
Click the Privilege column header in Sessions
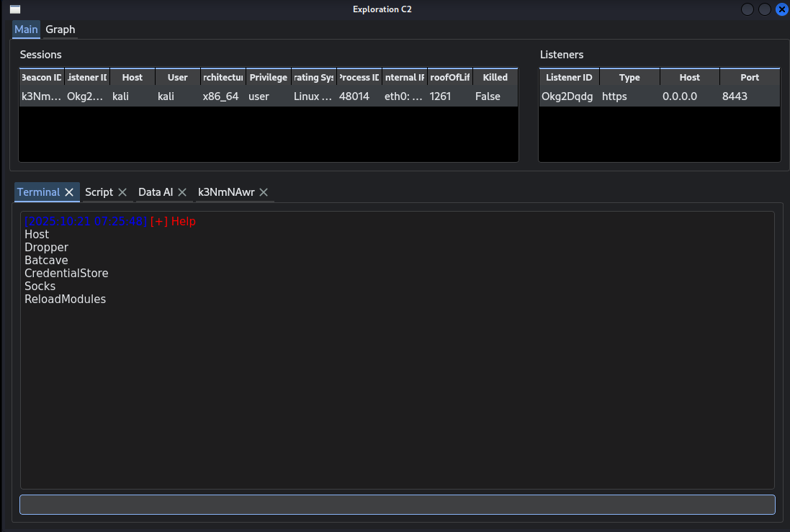[268, 78]
